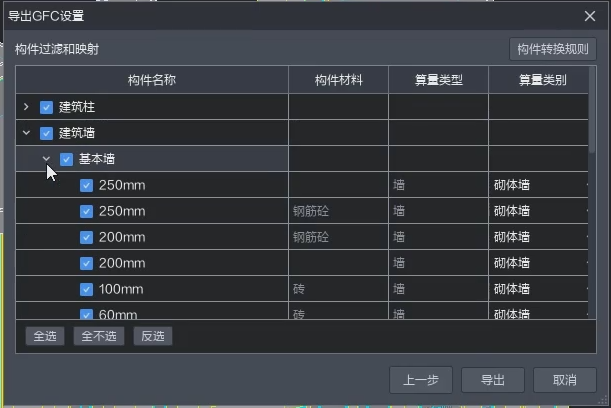Invert selection with 反选
Viewport: 611px width, 408px height.
click(153, 336)
